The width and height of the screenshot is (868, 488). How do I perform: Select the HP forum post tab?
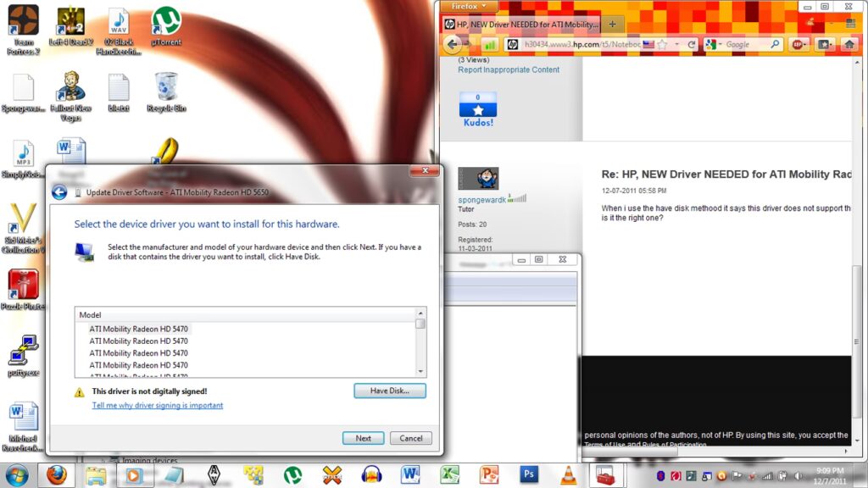(x=520, y=24)
